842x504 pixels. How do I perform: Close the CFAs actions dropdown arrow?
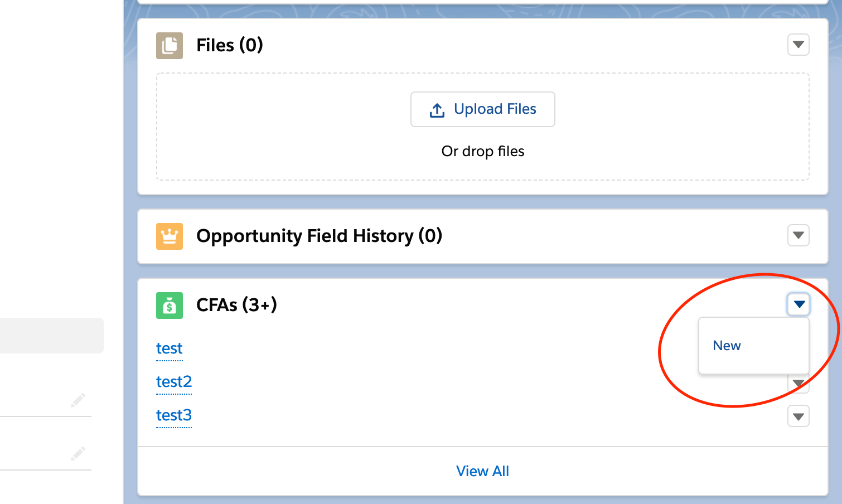pos(799,304)
